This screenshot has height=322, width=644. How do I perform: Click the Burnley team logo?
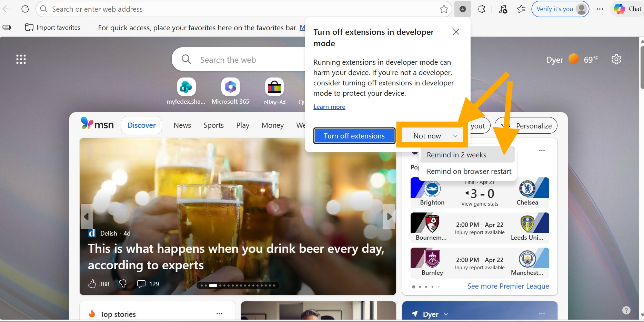[x=432, y=259]
